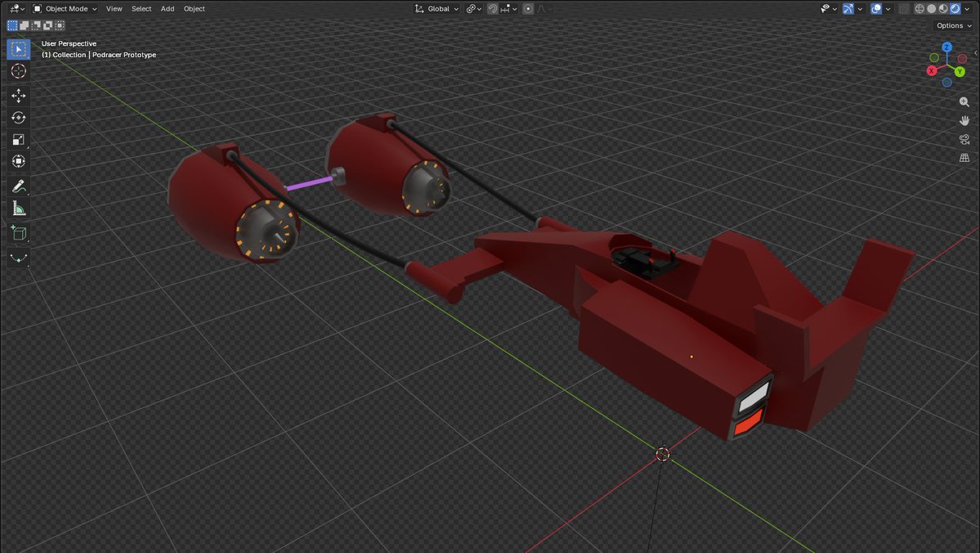This screenshot has height=553, width=980.
Task: Click the red X axis gizmo circle
Action: [x=932, y=70]
